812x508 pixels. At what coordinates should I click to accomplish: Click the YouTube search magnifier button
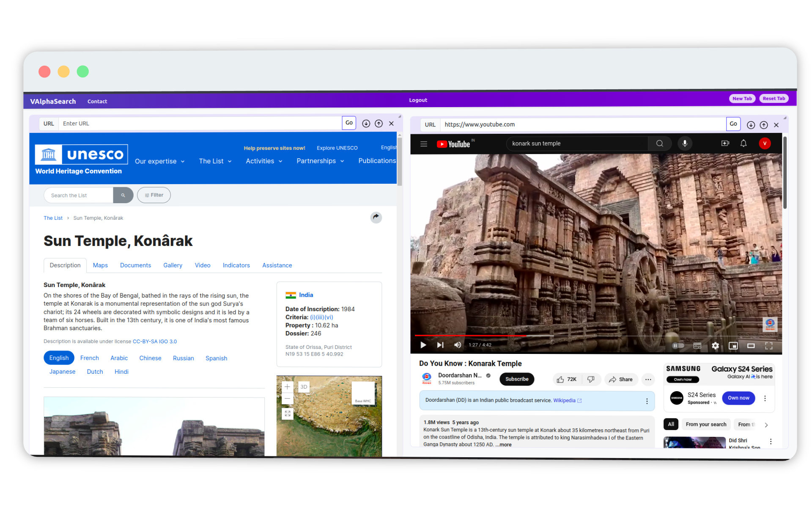(659, 144)
